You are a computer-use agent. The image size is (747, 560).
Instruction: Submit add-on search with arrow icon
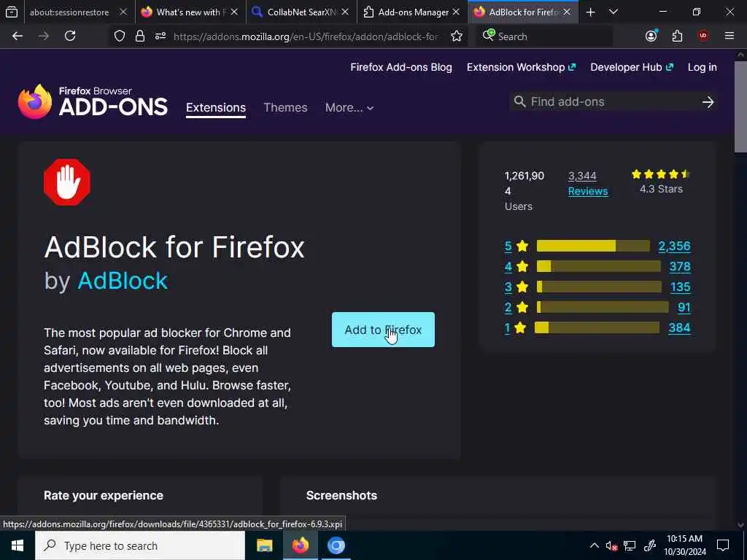(x=708, y=102)
